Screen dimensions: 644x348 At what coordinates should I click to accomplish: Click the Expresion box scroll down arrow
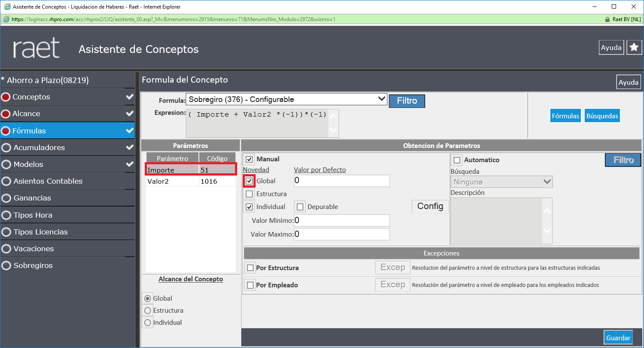click(x=333, y=129)
